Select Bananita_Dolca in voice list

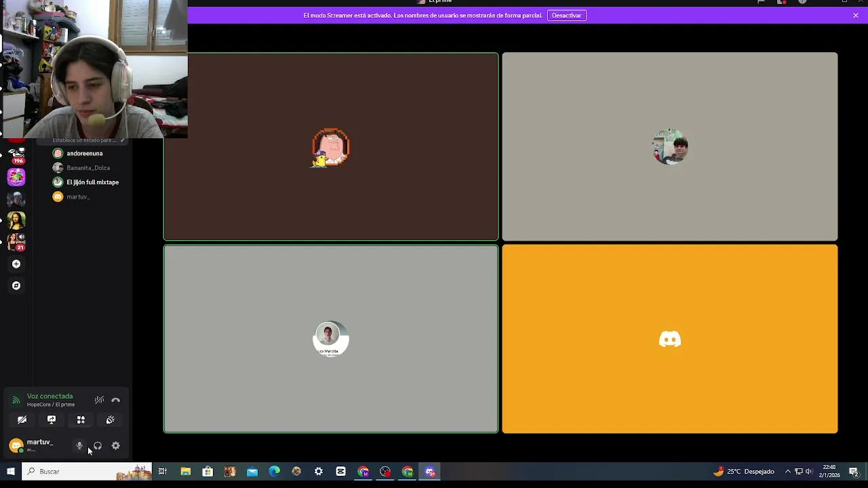88,167
